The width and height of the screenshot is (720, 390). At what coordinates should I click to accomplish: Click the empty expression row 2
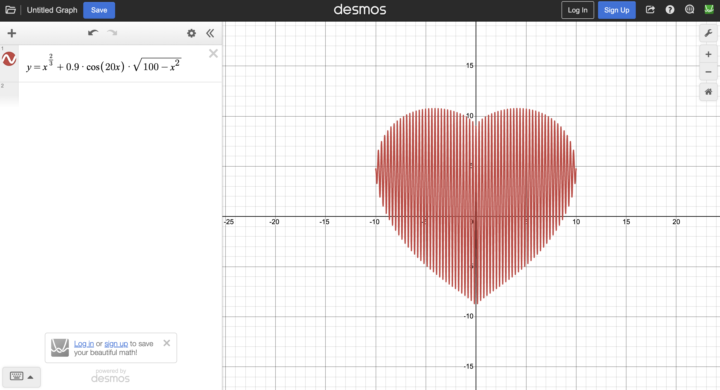[x=111, y=94]
